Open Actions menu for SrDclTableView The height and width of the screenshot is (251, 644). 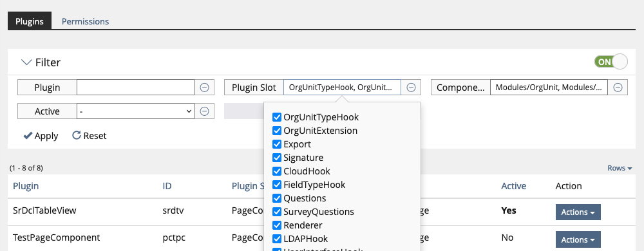578,212
